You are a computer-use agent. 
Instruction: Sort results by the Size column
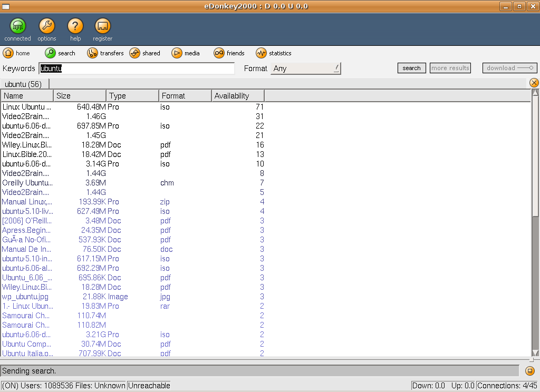pos(80,96)
